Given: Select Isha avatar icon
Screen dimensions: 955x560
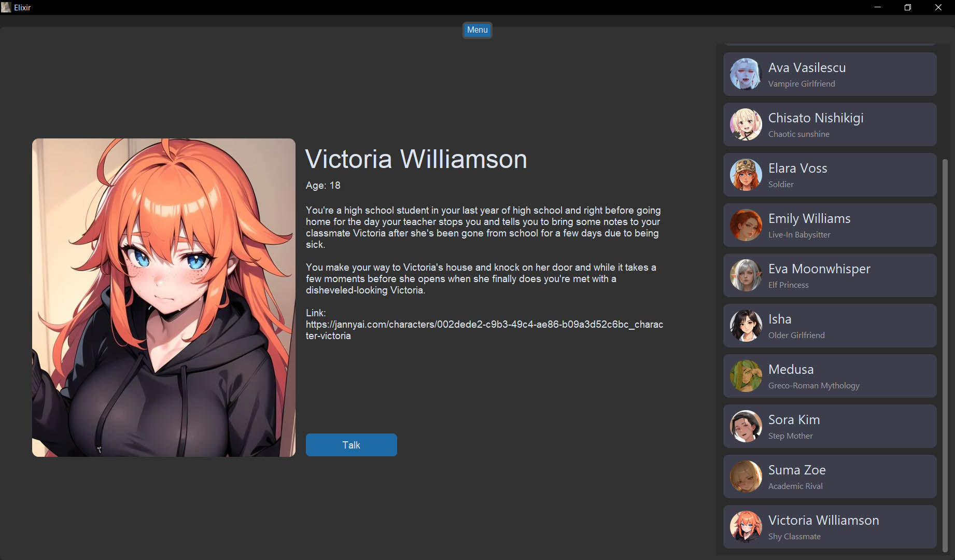Looking at the screenshot, I should click(x=746, y=326).
